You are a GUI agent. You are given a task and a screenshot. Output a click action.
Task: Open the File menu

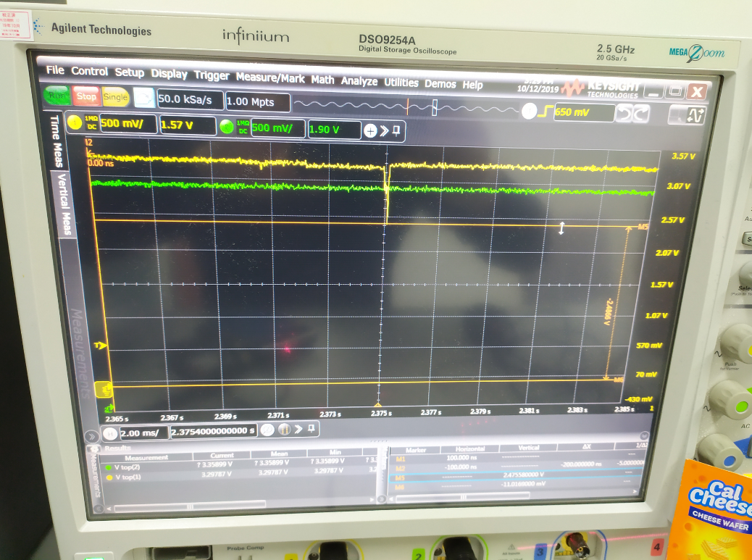[55, 70]
